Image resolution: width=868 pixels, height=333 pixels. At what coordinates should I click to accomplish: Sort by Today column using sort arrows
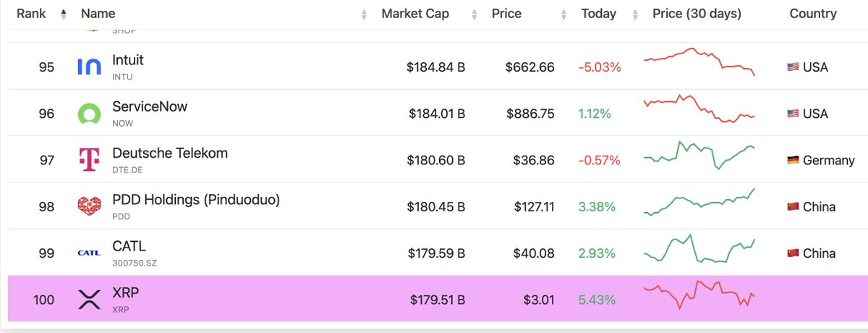[x=636, y=14]
